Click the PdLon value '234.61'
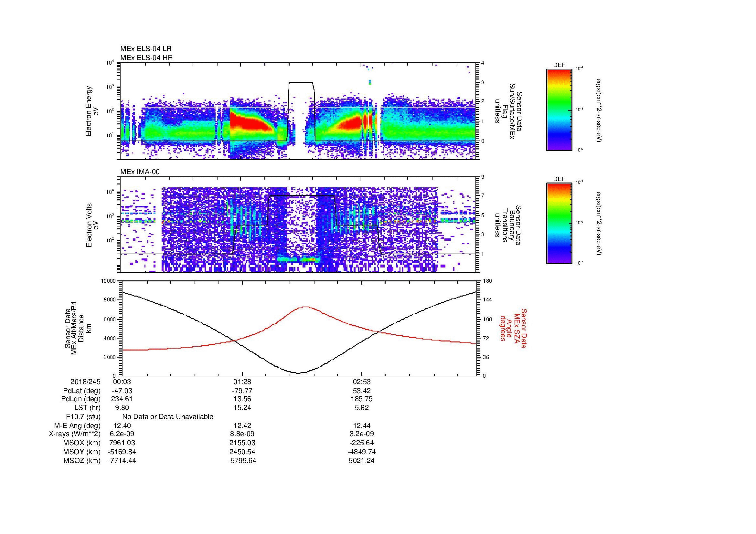This screenshot has height=534, width=756. coord(122,399)
